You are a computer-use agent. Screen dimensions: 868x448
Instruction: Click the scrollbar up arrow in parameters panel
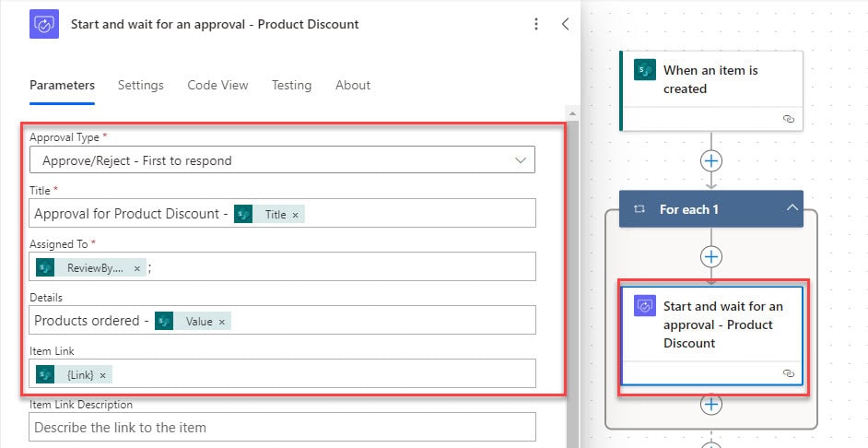pyautogui.click(x=573, y=114)
